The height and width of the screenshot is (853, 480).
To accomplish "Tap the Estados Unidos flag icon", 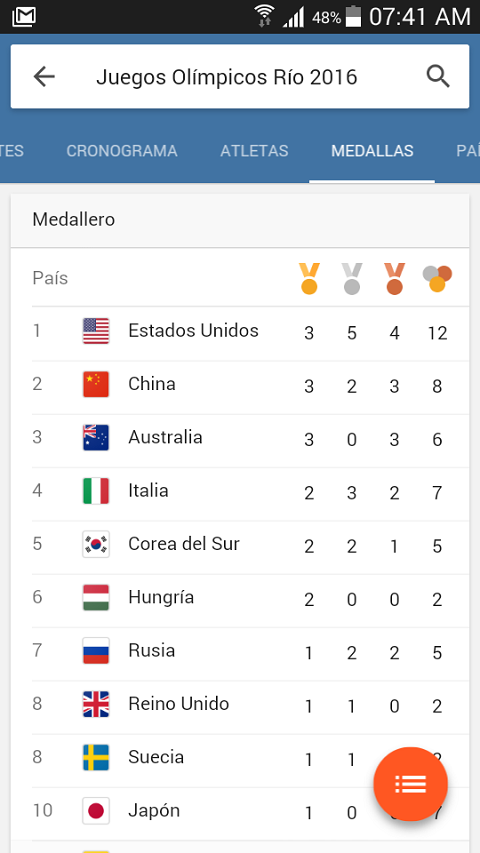I will tap(96, 331).
